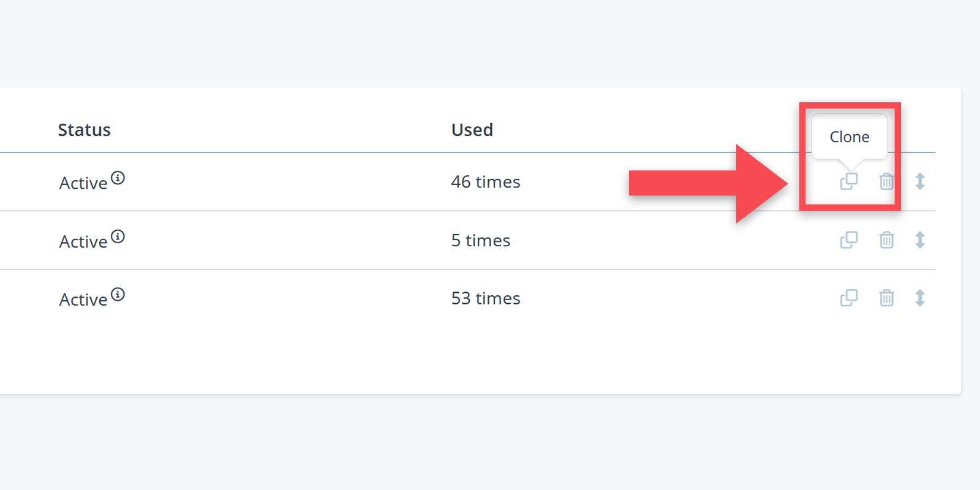The height and width of the screenshot is (490, 980).
Task: Open info icon beside second Active status
Action: click(x=118, y=236)
